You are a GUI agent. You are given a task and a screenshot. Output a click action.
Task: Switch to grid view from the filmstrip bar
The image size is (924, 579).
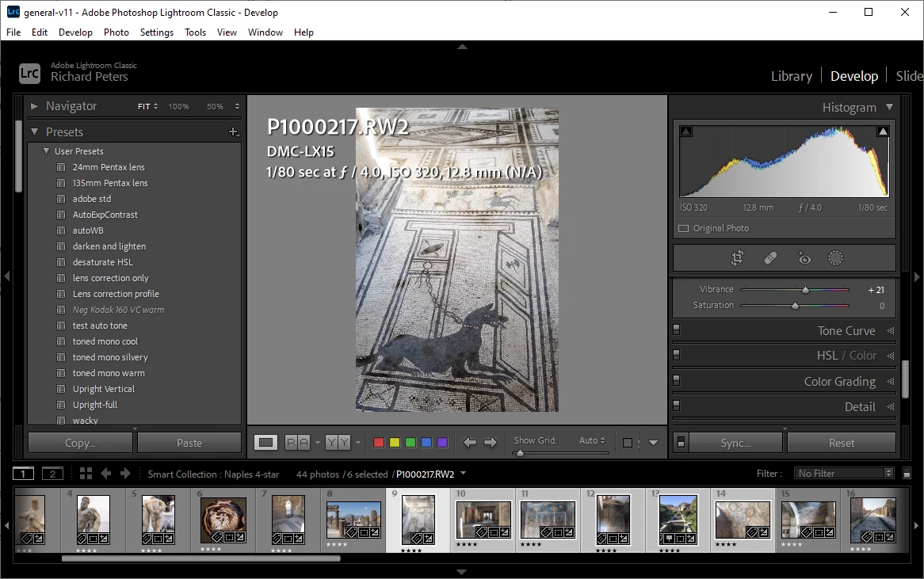coord(86,474)
